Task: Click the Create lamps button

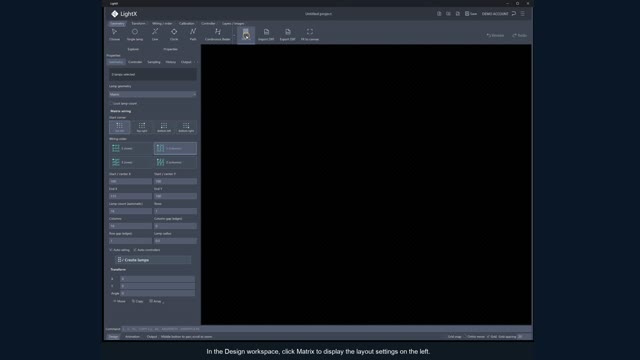Action: 153,260
